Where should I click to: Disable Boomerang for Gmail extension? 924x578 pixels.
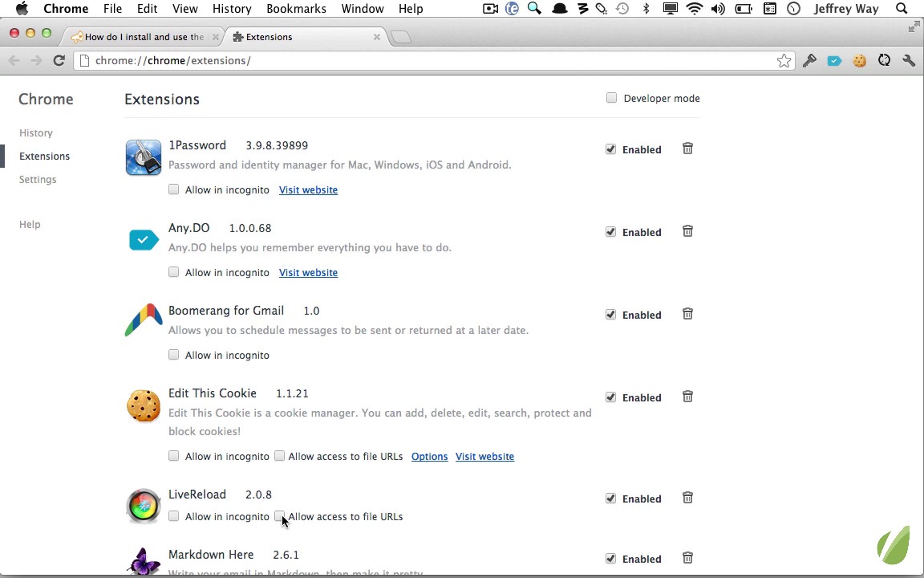610,315
